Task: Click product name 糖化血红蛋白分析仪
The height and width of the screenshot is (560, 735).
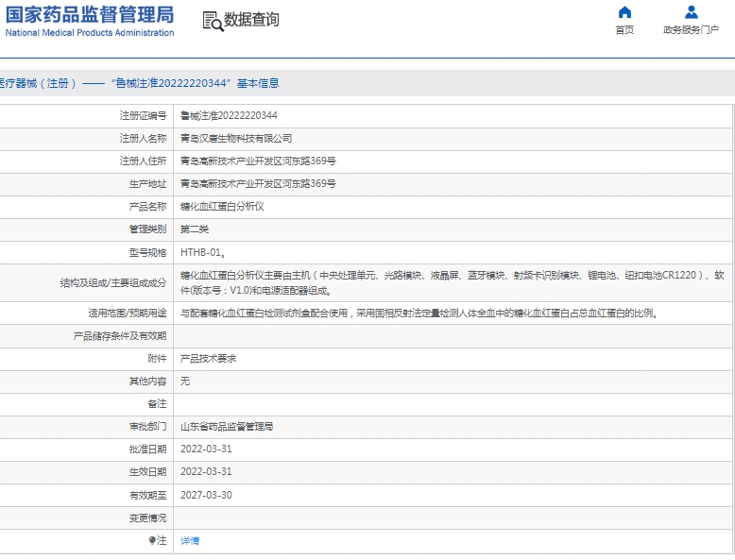Action: 222,207
